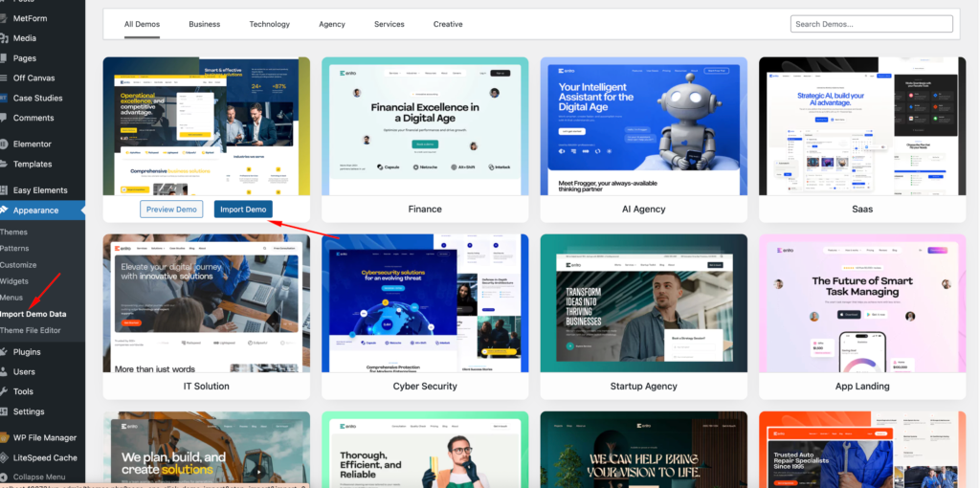Click the Templates folder icon
The width and height of the screenshot is (980, 488).
[4, 164]
